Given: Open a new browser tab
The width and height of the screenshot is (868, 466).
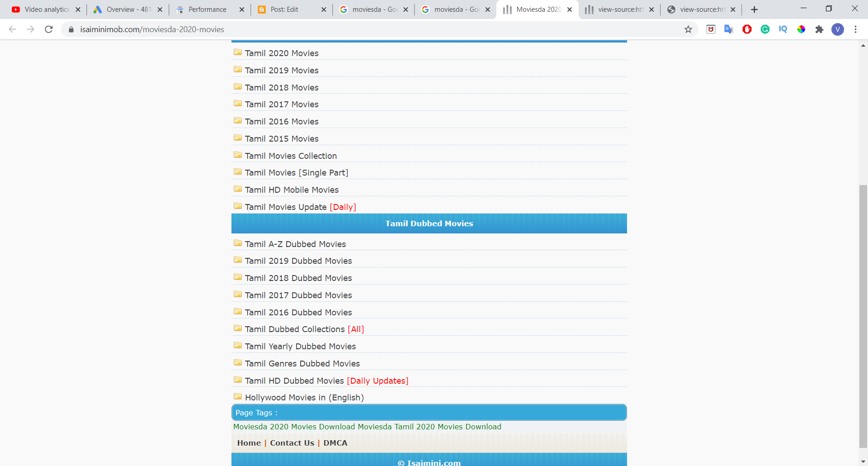Looking at the screenshot, I should (x=754, y=10).
